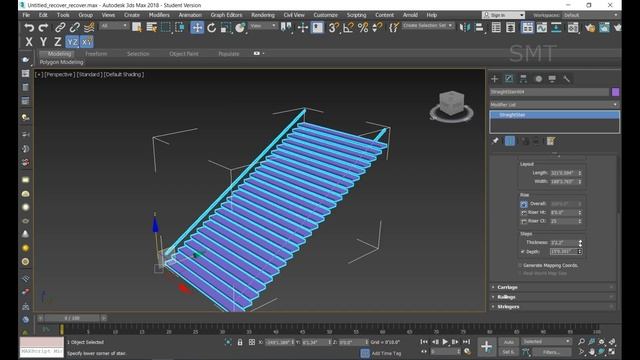Activate the Select and Link tool
Image resolution: width=640 pixels, height=360 pixels.
tap(60, 28)
